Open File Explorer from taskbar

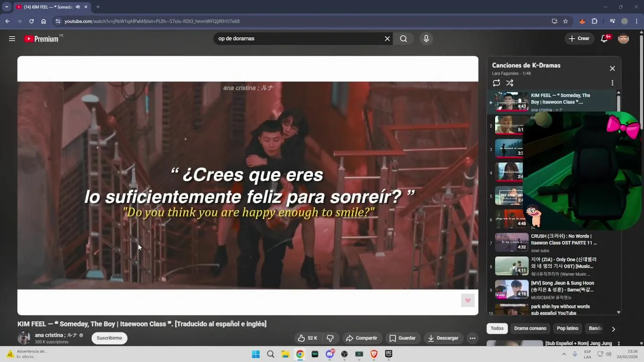pos(285,354)
